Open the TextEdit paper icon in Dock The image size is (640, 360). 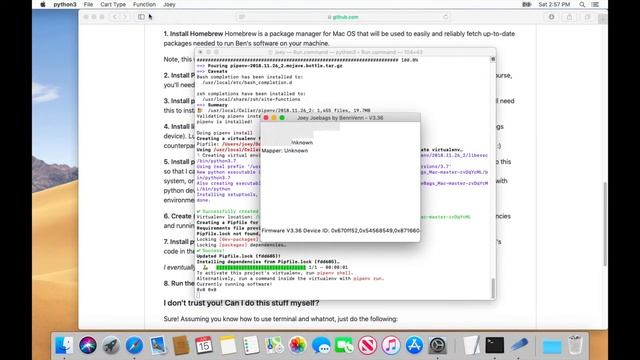[x=471, y=345]
